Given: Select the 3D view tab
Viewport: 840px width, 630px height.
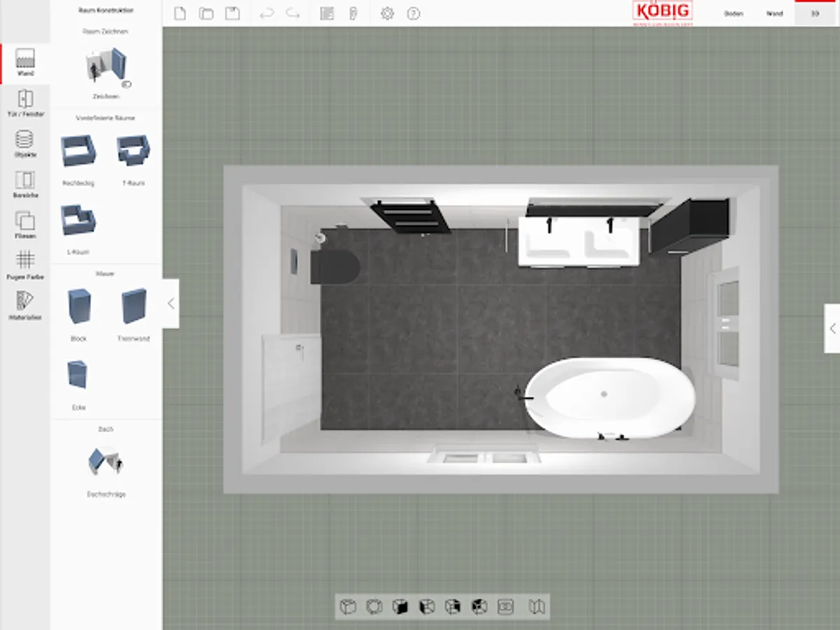Looking at the screenshot, I should coord(815,13).
